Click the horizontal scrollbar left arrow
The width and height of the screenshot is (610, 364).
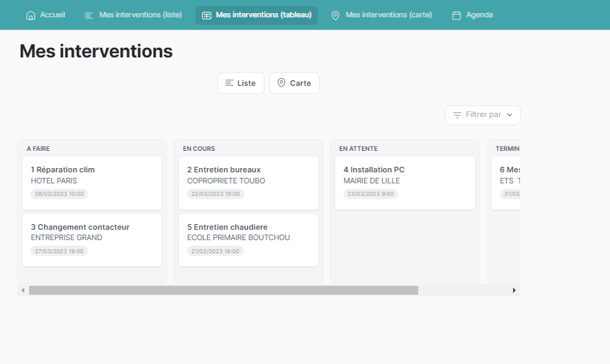(23, 291)
